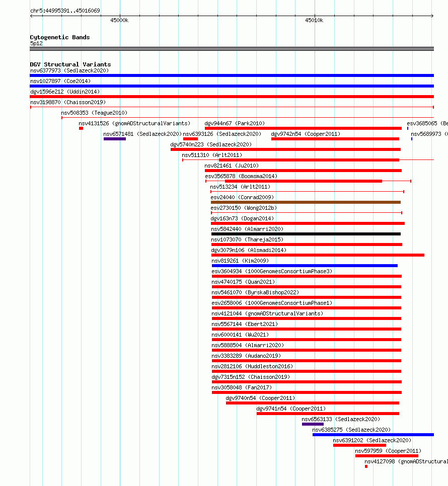Viewport: 448px width, 486px height.
Task: Click the blue nsv819261 (Kim2009) bar
Action: point(305,266)
